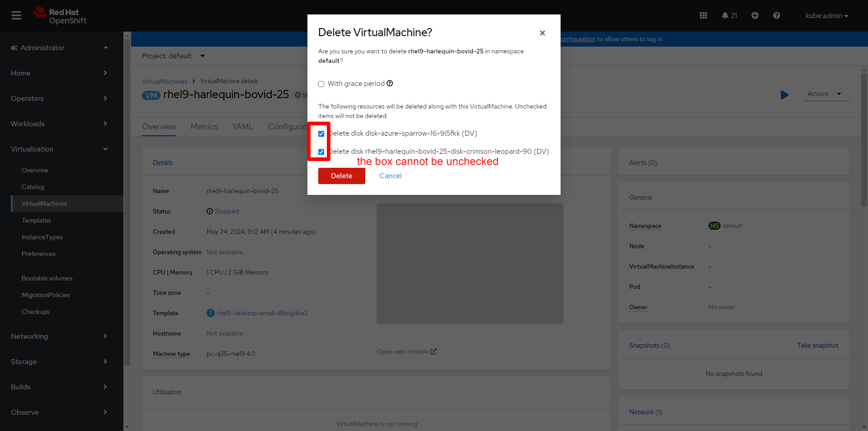Uncheck Delete disk disk-azure-sparrow-16-9i5fkk checkbox

321,134
